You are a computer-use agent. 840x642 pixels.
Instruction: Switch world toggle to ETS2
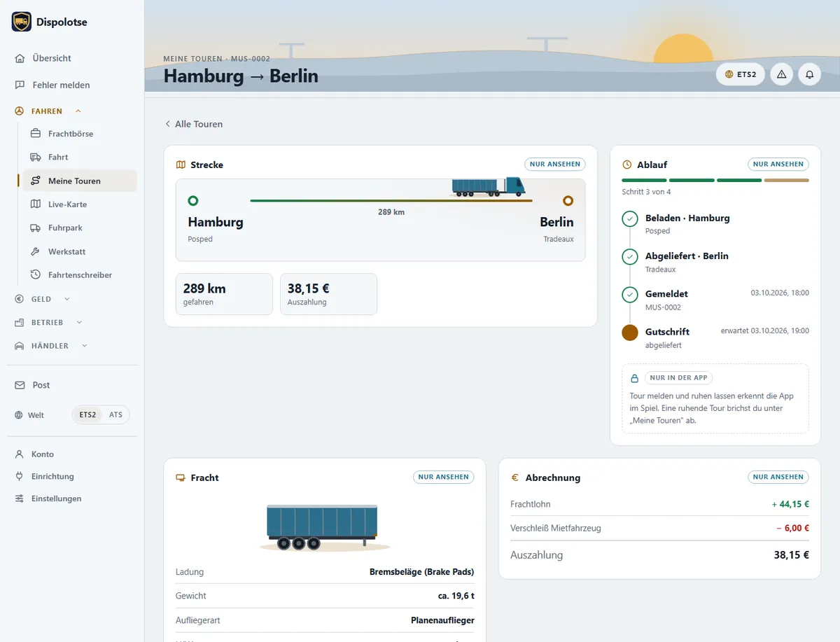click(87, 414)
